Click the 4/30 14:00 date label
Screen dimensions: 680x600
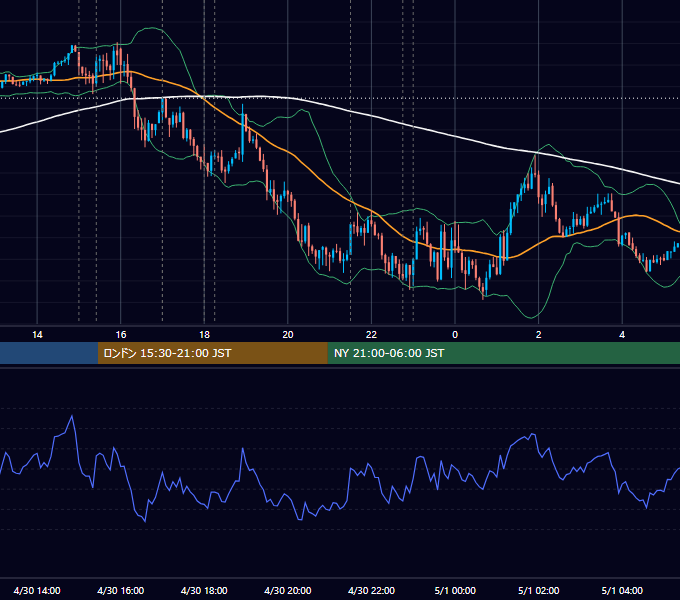(x=37, y=590)
